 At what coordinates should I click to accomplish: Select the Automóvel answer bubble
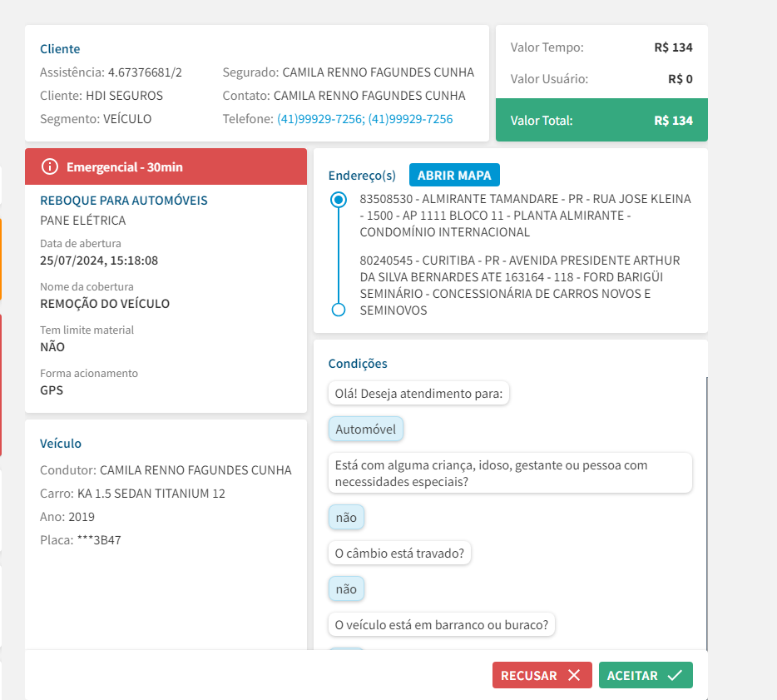366,429
